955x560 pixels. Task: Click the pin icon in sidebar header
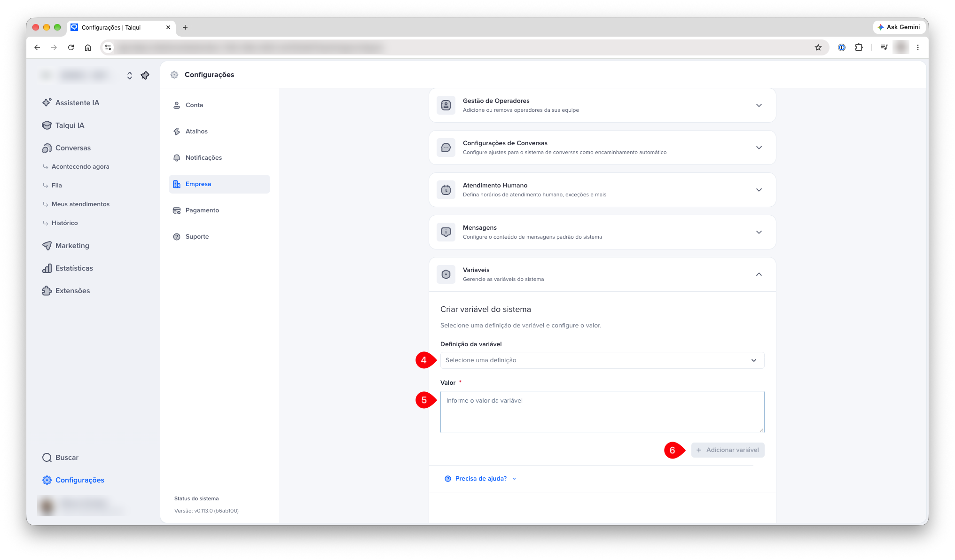pos(145,75)
